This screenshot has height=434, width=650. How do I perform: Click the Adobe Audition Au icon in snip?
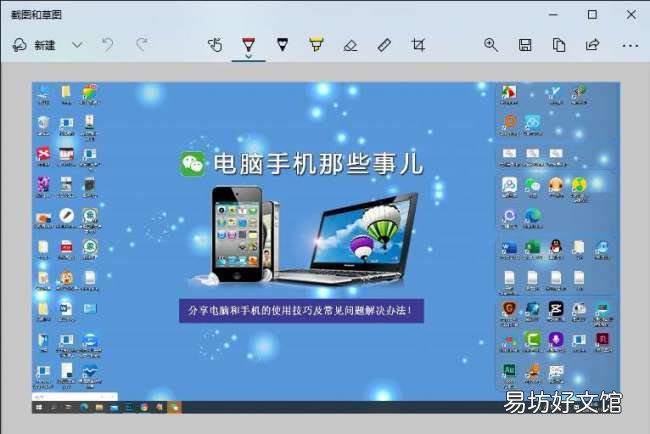509,370
